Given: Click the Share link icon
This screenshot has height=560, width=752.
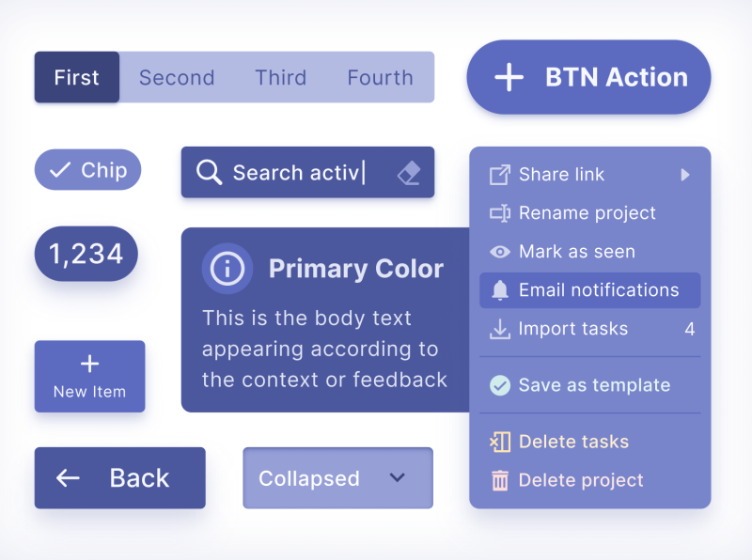Looking at the screenshot, I should (499, 174).
